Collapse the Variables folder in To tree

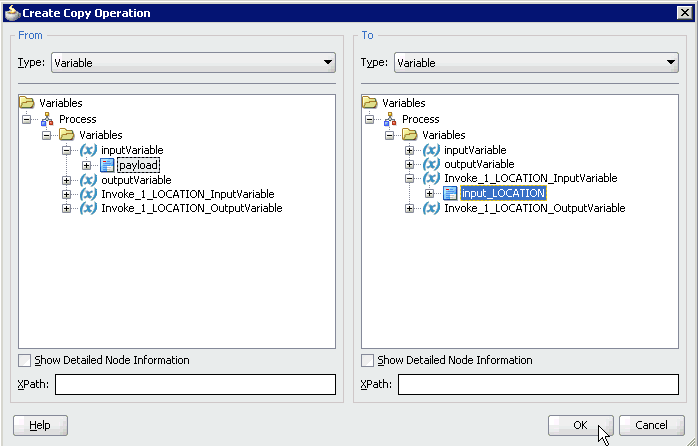[x=390, y=135]
